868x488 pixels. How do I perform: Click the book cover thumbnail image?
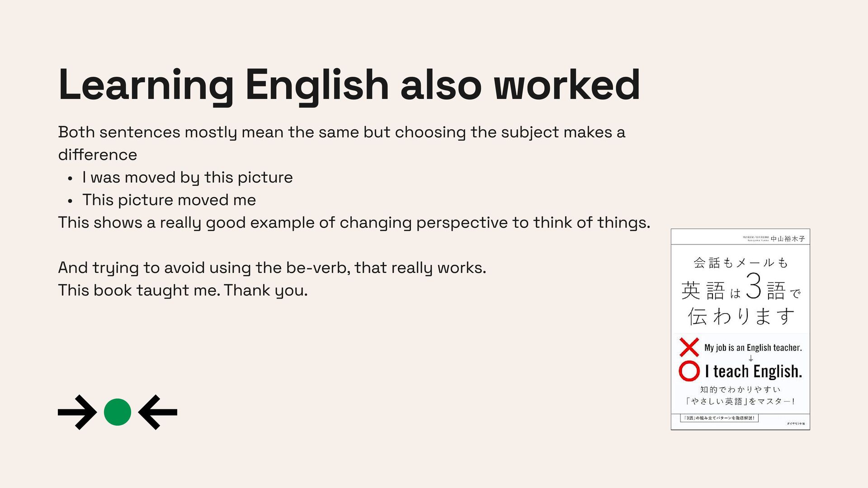(741, 329)
